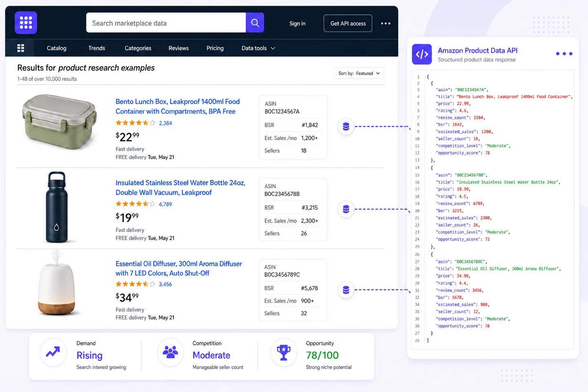Click the BSR value #1,842

(x=310, y=125)
